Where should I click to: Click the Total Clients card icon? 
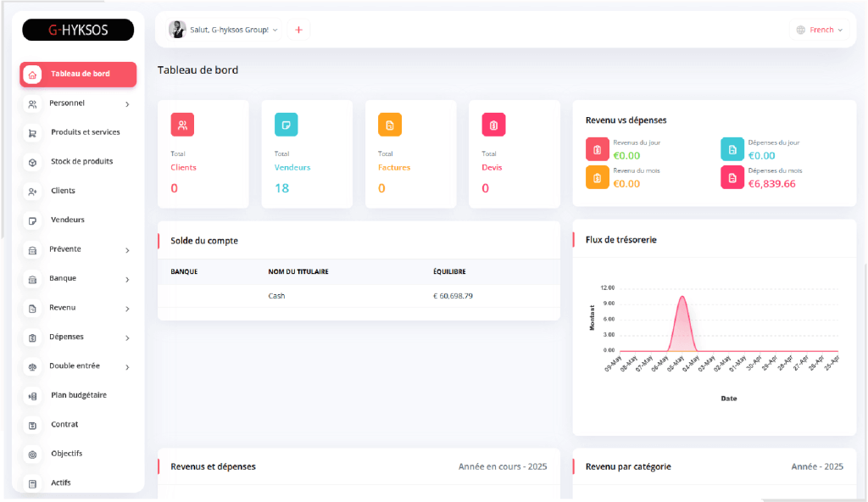tap(182, 125)
